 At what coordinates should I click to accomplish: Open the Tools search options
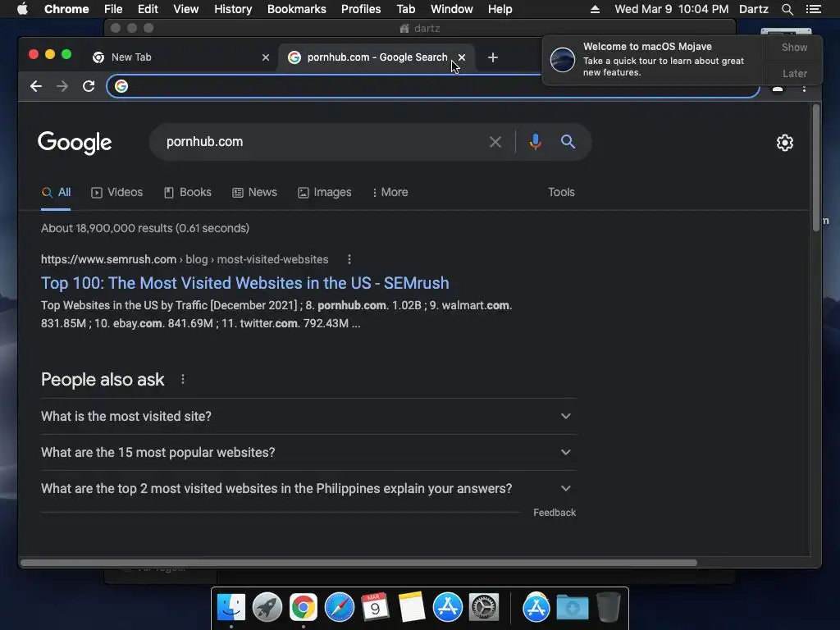click(561, 192)
